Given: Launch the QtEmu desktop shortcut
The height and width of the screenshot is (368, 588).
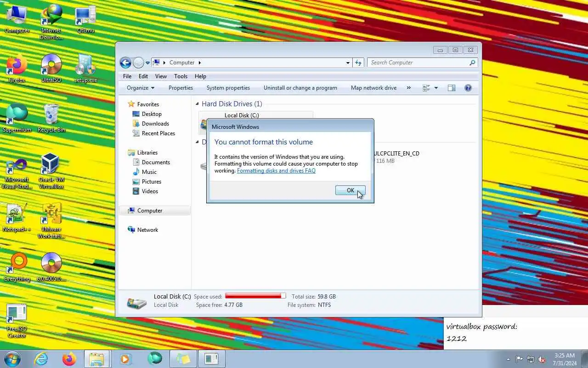Looking at the screenshot, I should [x=85, y=19].
